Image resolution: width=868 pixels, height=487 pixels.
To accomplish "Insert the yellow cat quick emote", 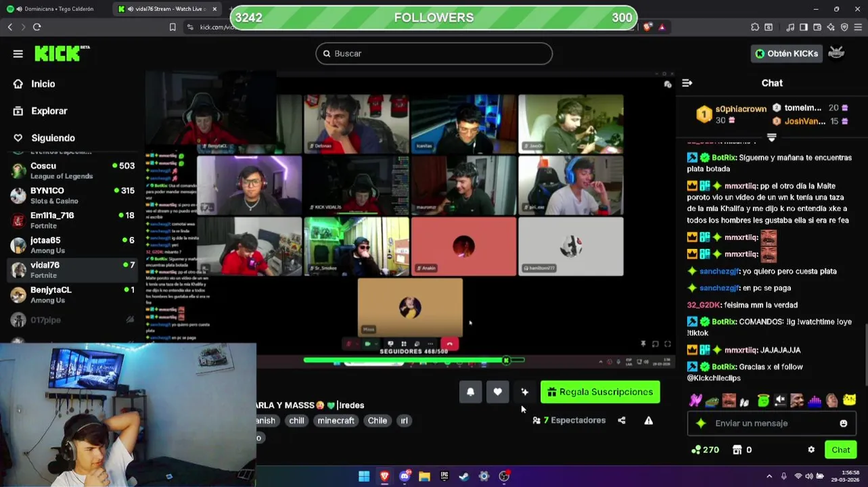I will 849,400.
